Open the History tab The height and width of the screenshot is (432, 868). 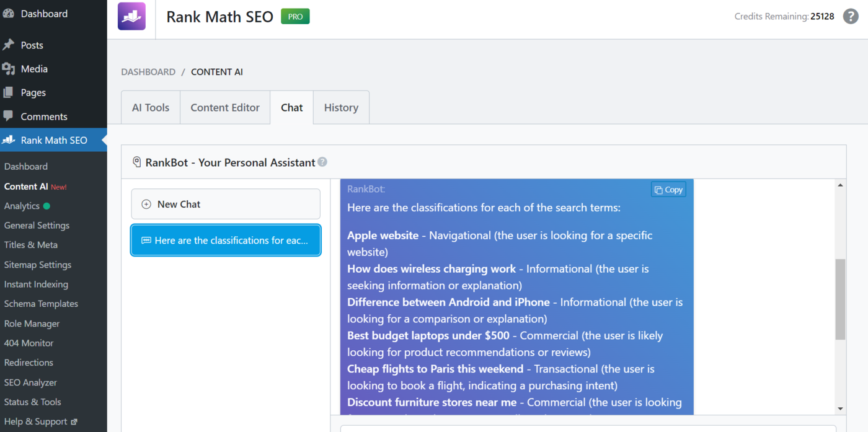tap(341, 107)
